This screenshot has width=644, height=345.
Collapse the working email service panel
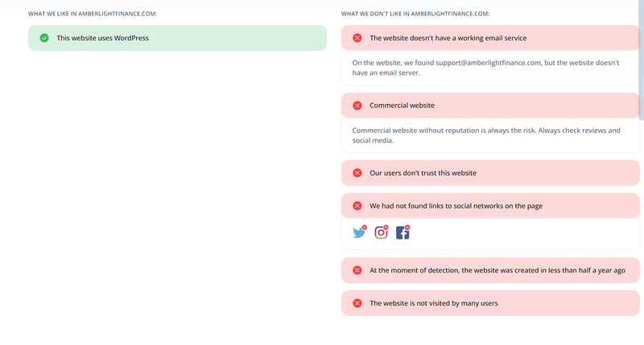point(490,38)
